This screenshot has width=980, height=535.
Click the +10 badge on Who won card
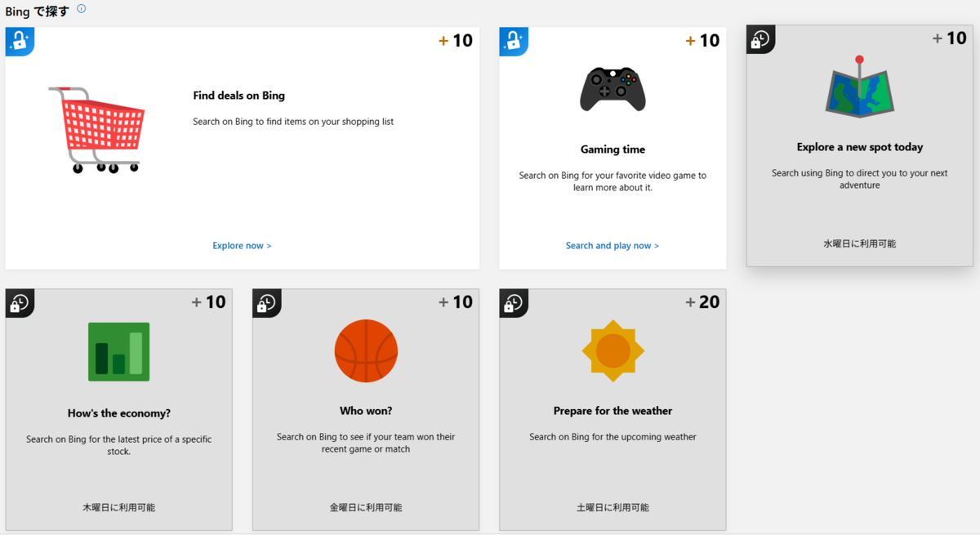[457, 301]
